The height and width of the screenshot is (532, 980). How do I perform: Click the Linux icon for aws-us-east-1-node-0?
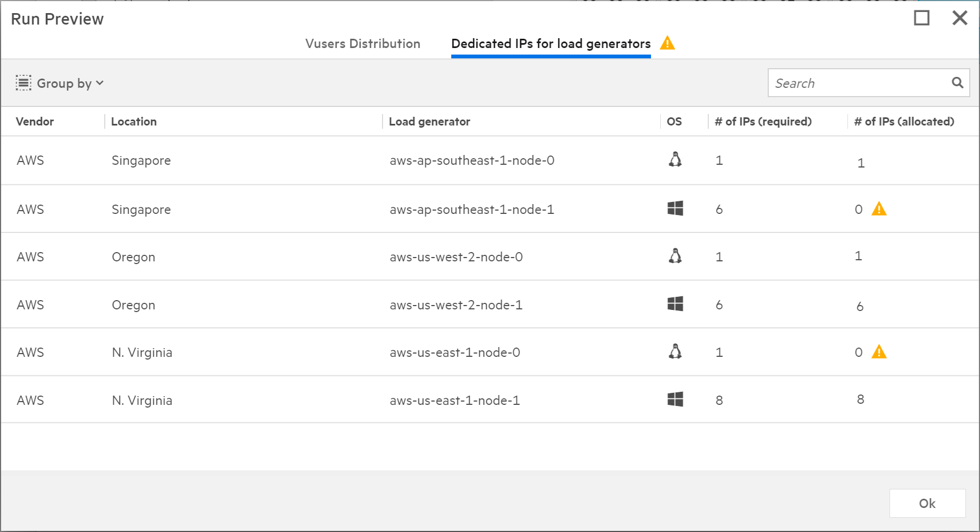(x=675, y=351)
